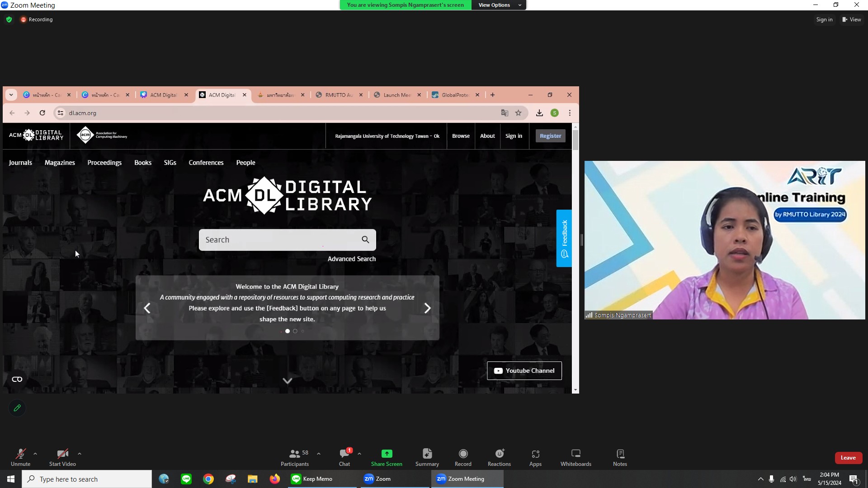Click Browse in ACM header
The width and height of the screenshot is (868, 488).
(x=461, y=136)
